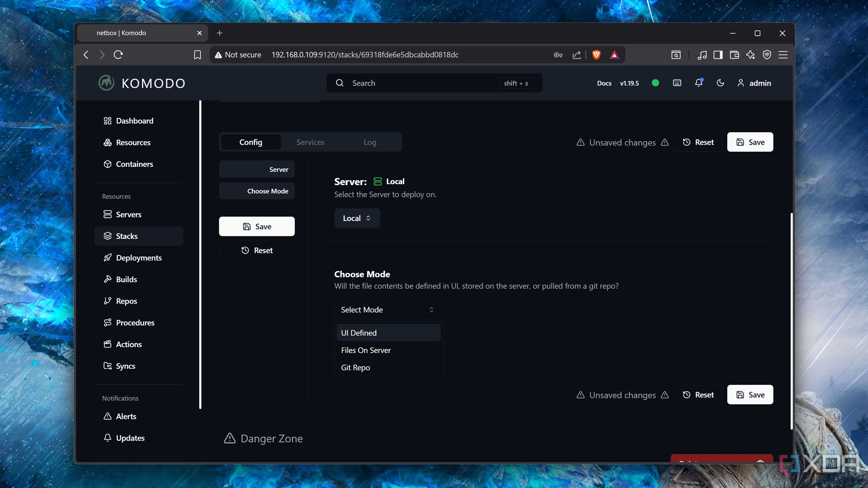Screen dimensions: 868x488
Task: Open browser hamburger main menu
Action: pyautogui.click(x=783, y=54)
